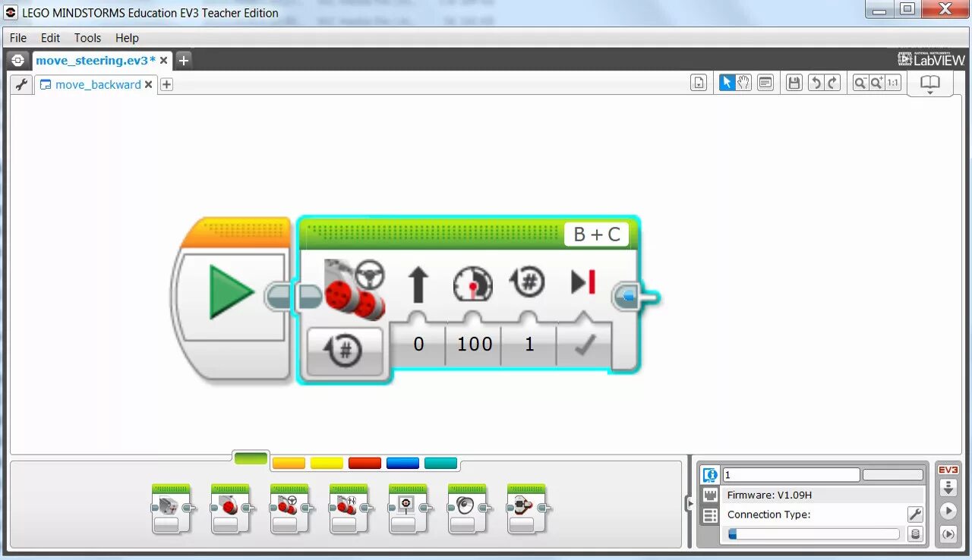
Task: Save the project with disk icon
Action: coord(794,83)
